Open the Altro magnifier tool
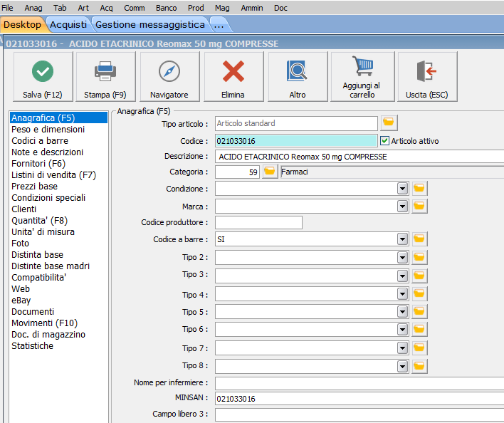The image size is (504, 423). click(x=297, y=72)
